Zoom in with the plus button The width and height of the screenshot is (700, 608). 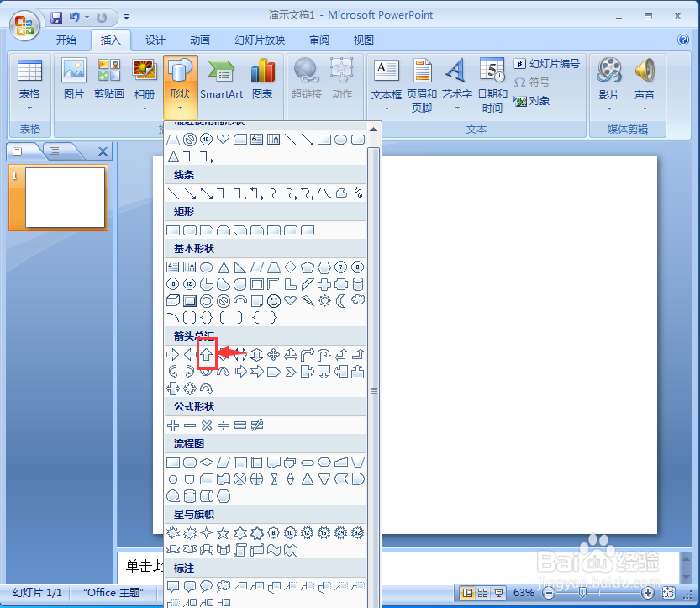coord(647,593)
